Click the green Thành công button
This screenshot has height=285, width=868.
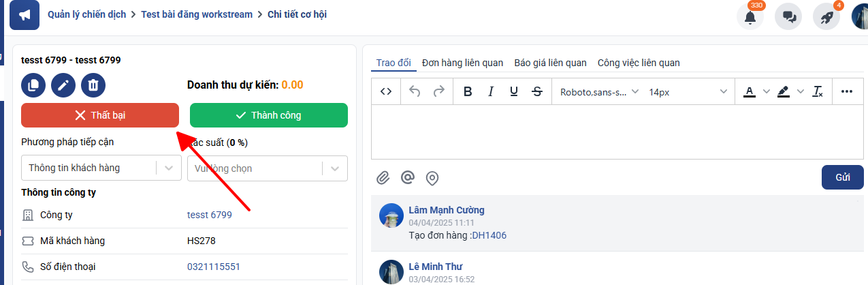click(x=268, y=115)
